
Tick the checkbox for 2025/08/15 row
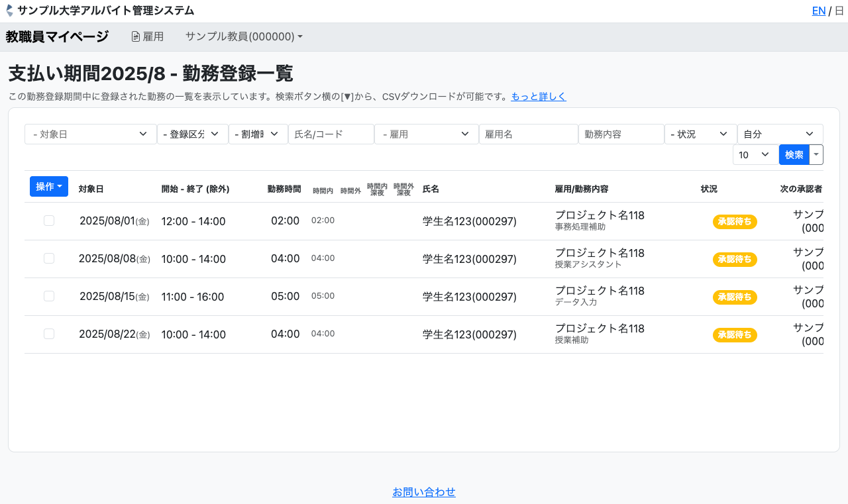click(x=49, y=296)
